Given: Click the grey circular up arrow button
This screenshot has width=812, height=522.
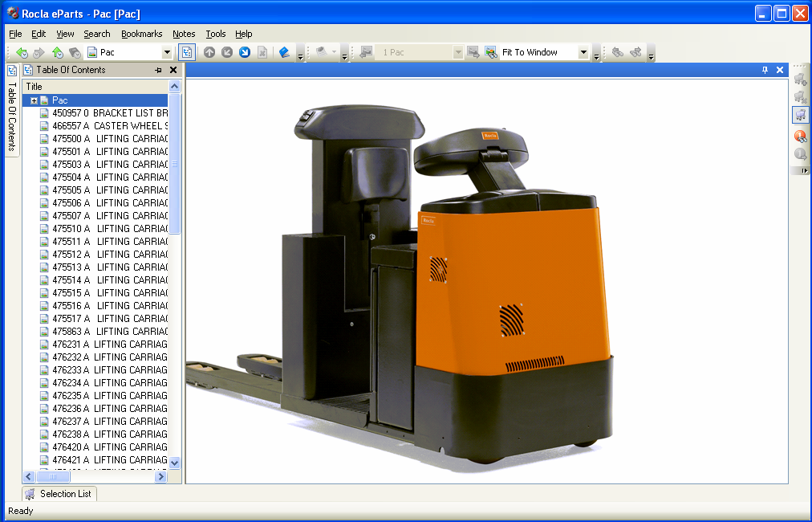Looking at the screenshot, I should point(209,52).
